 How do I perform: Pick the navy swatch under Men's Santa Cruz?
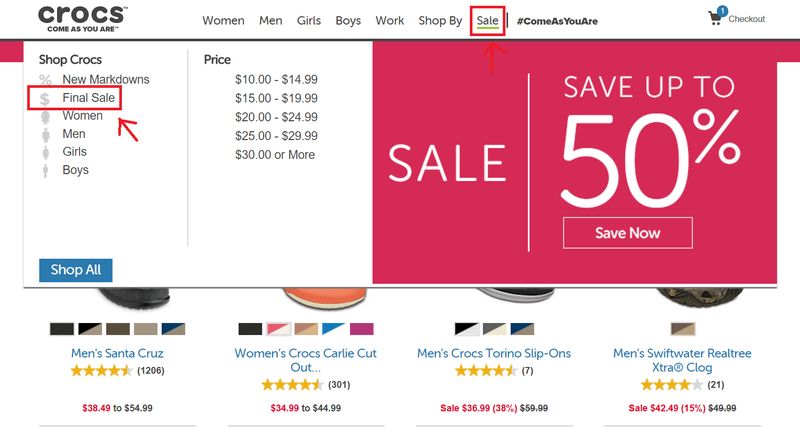point(173,329)
